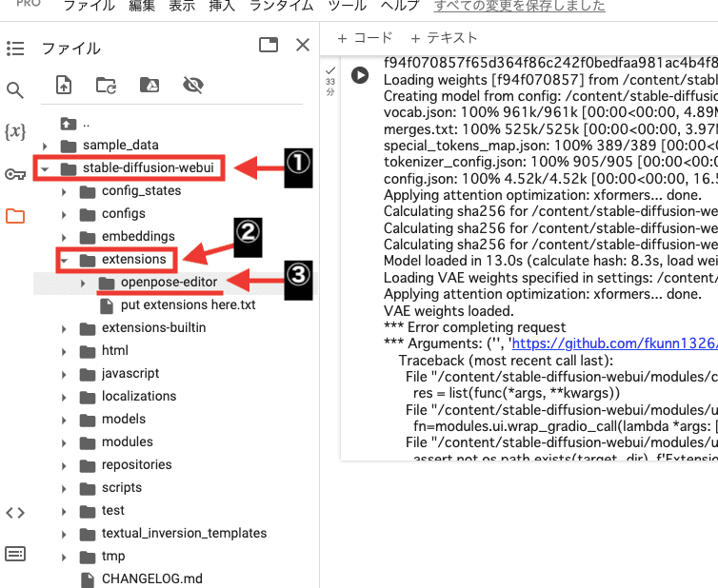Select the Files folder sidebar icon
This screenshot has width=718, height=588.
[x=15, y=216]
